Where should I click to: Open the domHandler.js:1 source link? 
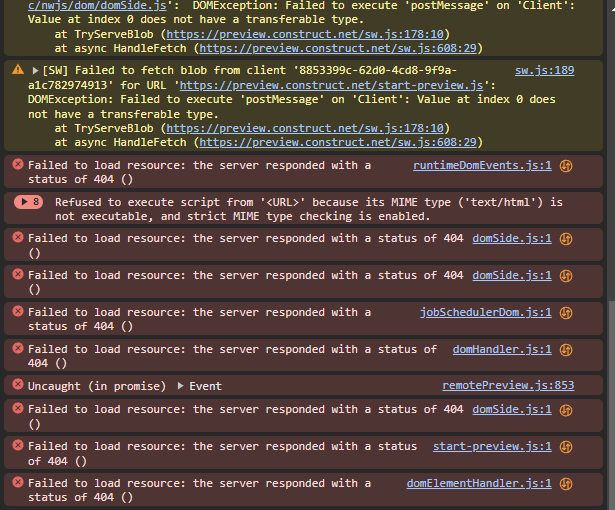502,349
